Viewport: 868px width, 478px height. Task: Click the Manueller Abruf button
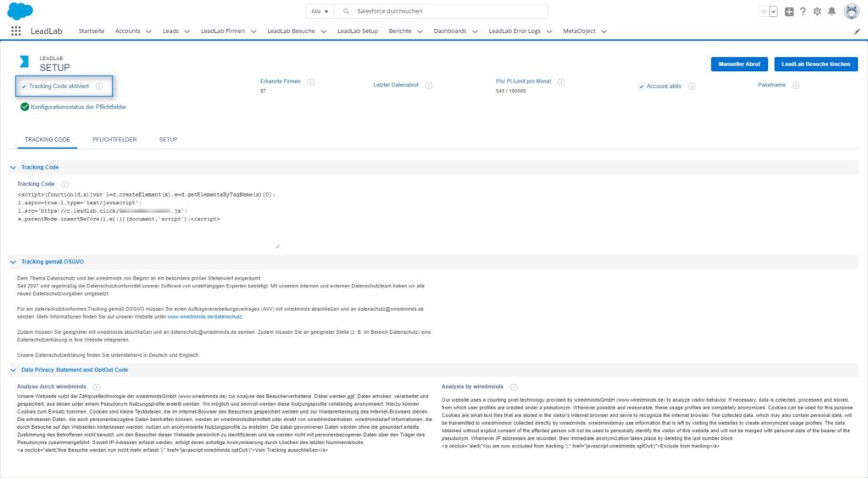[x=739, y=64]
